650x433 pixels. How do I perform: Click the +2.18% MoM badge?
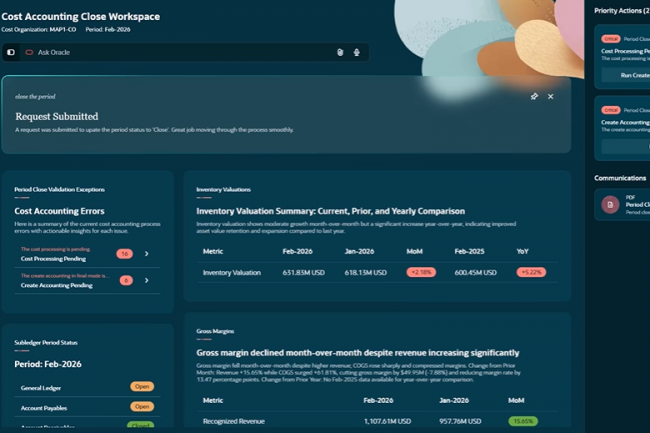tap(421, 272)
